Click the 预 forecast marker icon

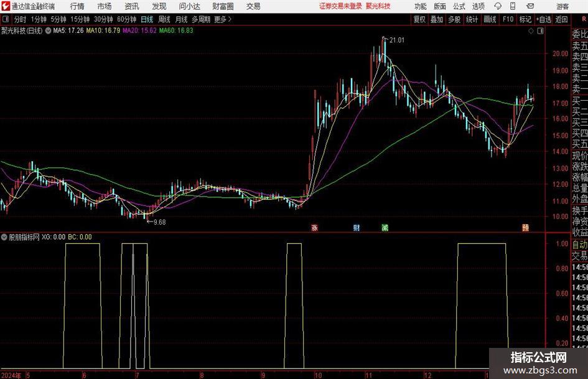click(x=525, y=228)
